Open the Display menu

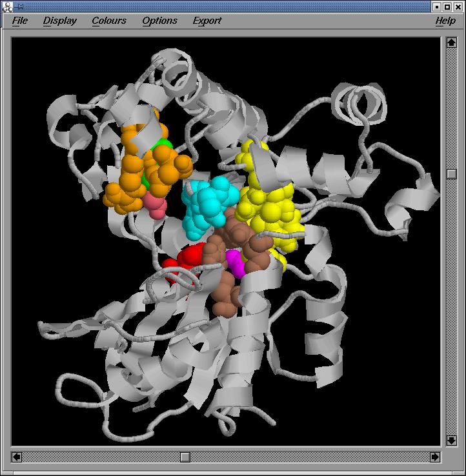tap(59, 21)
